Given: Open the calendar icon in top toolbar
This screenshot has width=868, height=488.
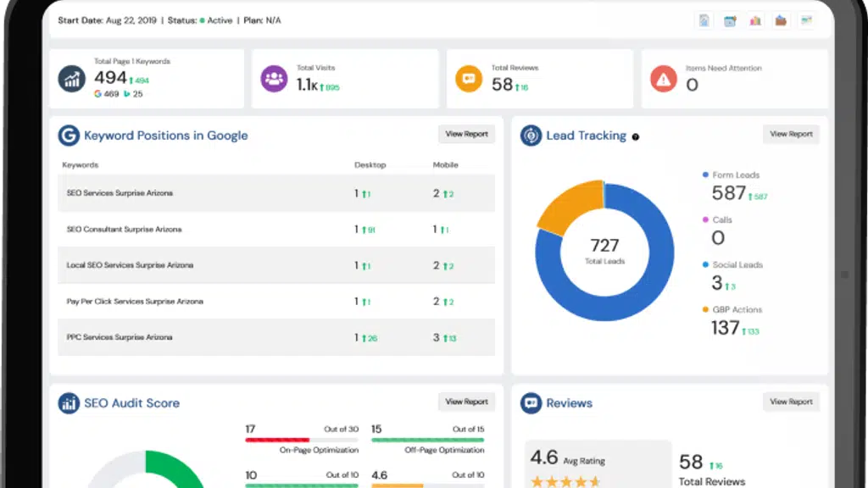Looking at the screenshot, I should point(730,21).
